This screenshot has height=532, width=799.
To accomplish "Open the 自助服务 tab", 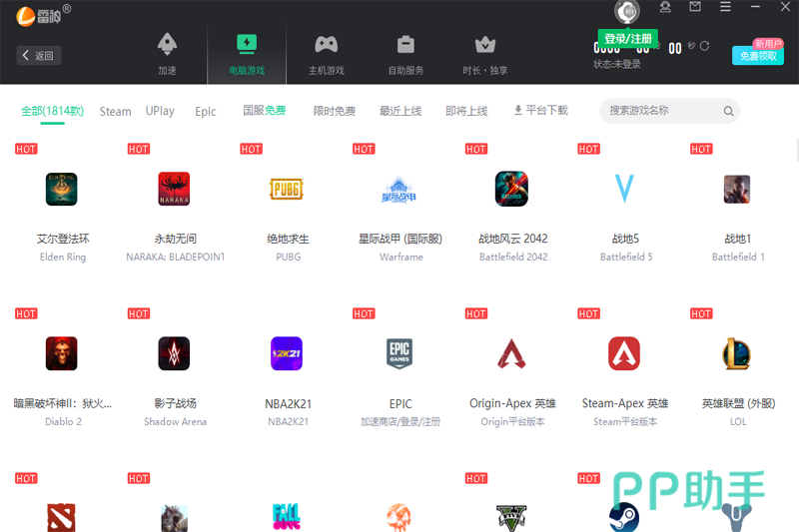I will [405, 54].
